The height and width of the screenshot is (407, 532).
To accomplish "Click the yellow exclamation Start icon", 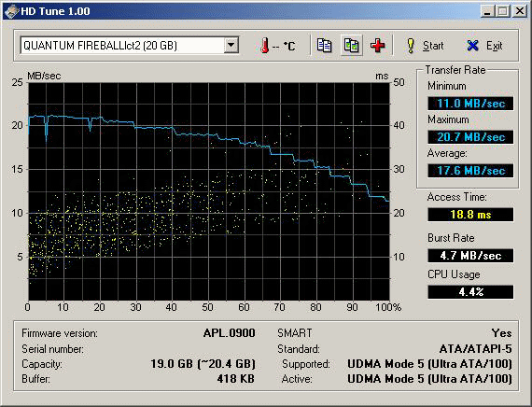I will pos(411,46).
